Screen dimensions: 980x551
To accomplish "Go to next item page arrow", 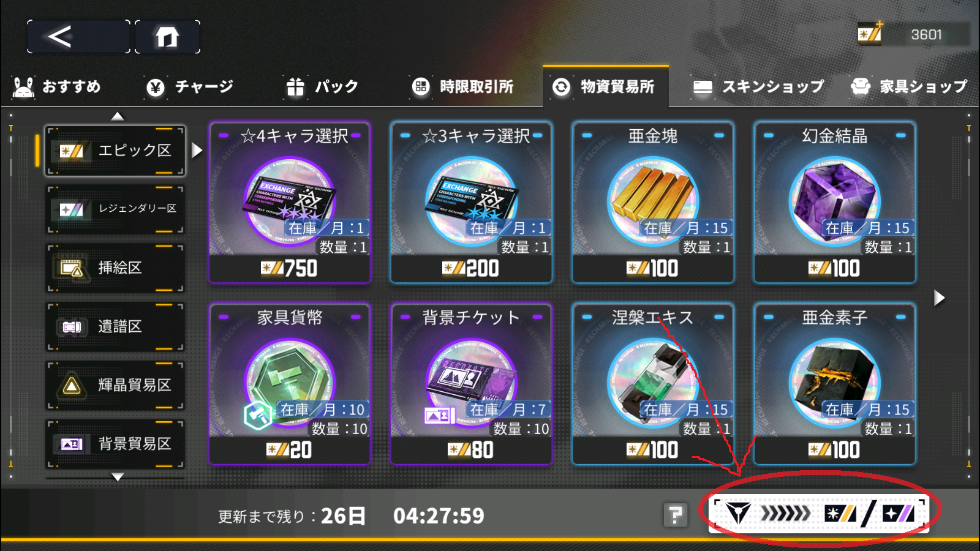I will point(939,298).
